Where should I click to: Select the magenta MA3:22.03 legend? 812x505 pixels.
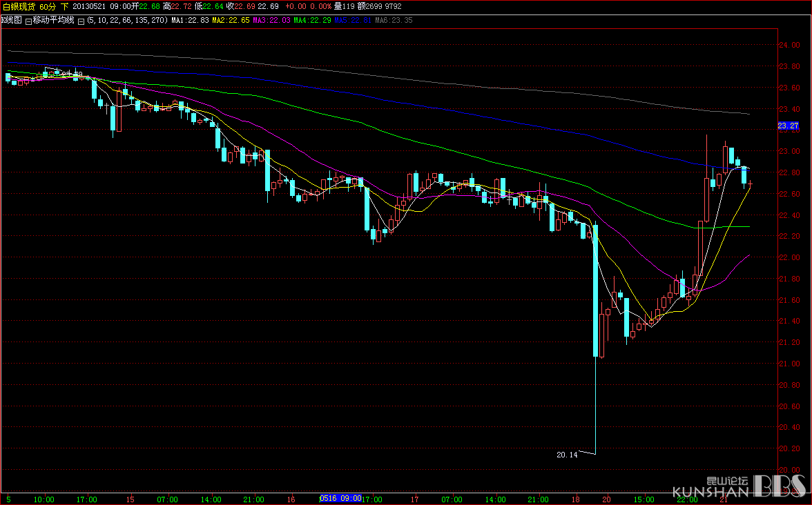(272, 20)
